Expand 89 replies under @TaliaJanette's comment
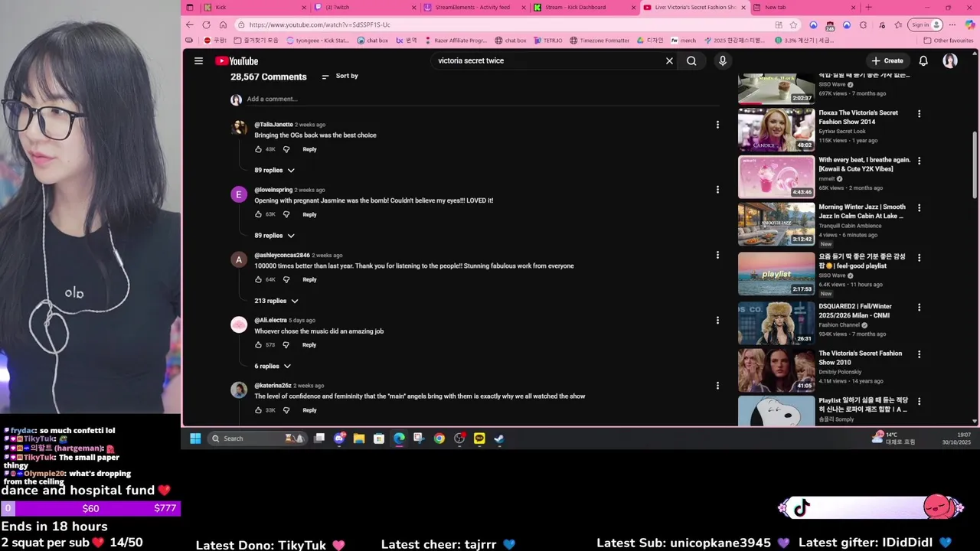 click(x=274, y=170)
